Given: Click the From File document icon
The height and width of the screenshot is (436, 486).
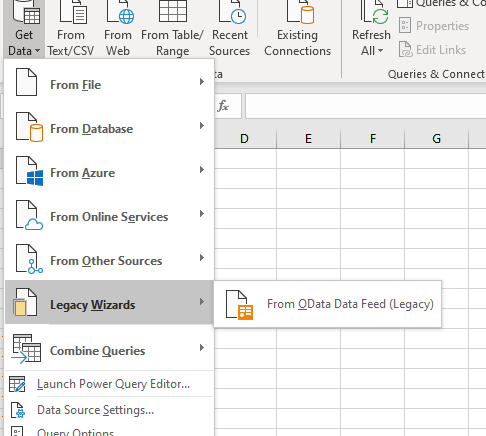Looking at the screenshot, I should [x=27, y=82].
